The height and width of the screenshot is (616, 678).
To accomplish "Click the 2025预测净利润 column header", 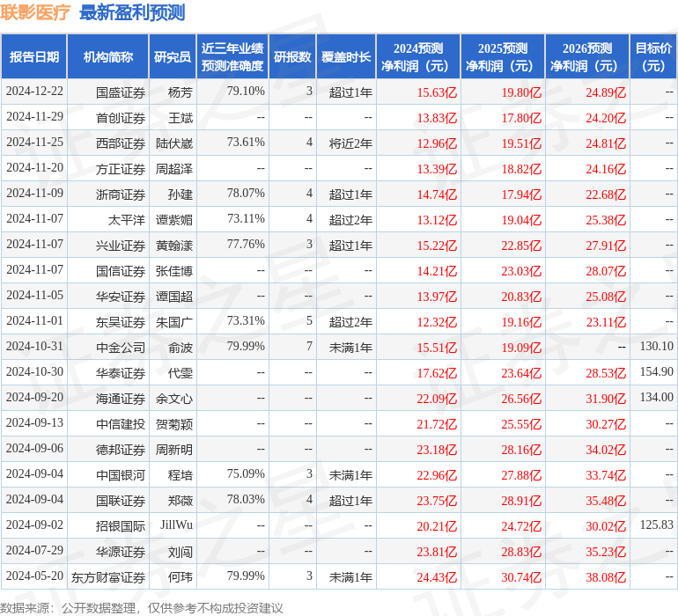I will pos(503,56).
